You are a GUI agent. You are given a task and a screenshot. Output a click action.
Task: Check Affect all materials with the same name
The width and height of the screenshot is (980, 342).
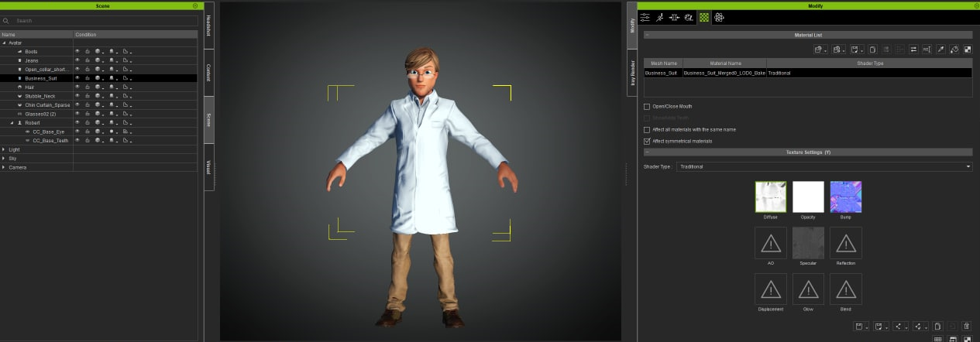coord(647,129)
